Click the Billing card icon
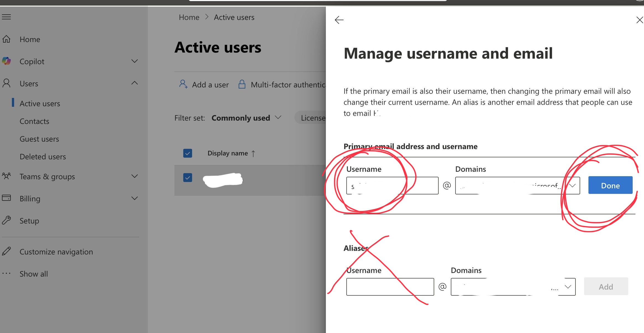The width and height of the screenshot is (644, 333). pos(6,198)
